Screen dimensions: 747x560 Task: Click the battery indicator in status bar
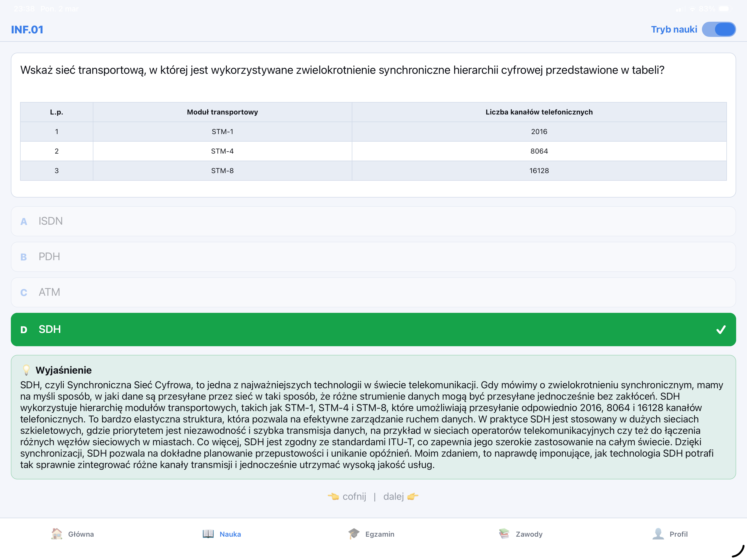pos(725,9)
